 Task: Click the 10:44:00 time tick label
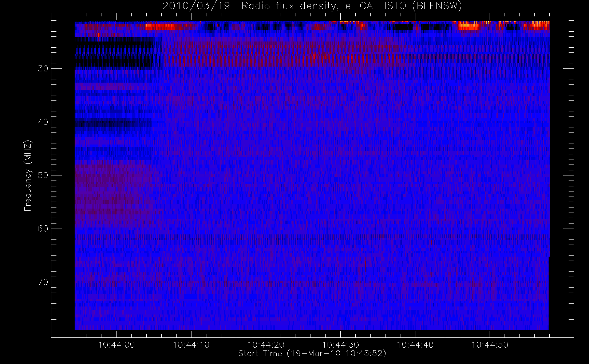[116, 345]
